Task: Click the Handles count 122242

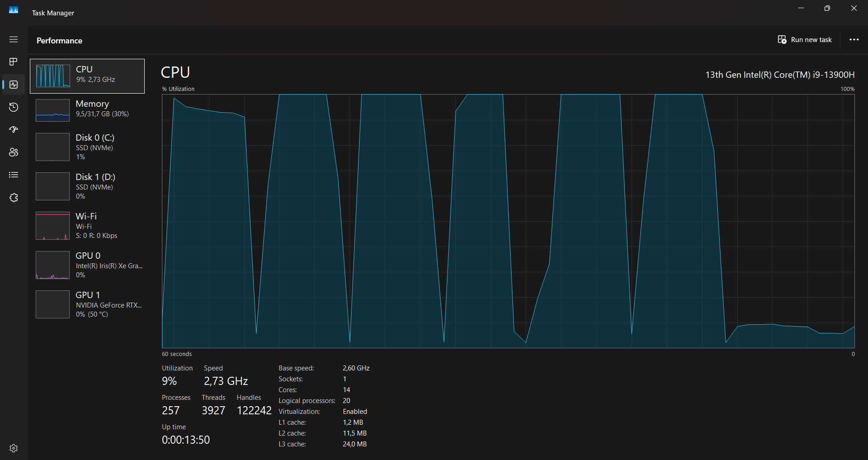Action: [254, 411]
